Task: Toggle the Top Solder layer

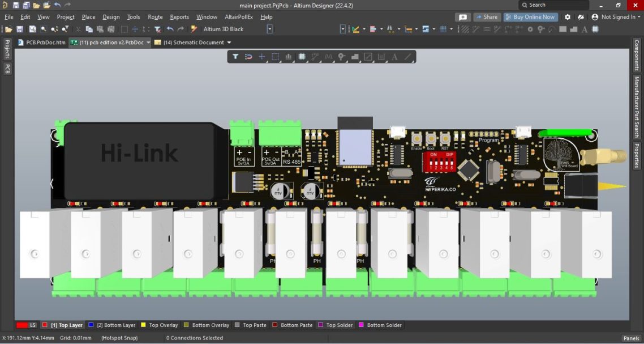Action: point(336,325)
